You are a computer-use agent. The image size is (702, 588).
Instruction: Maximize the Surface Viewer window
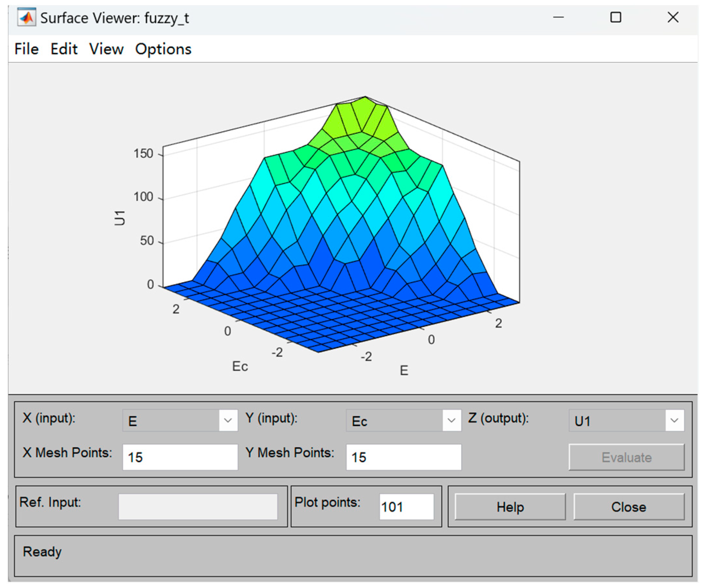[615, 17]
